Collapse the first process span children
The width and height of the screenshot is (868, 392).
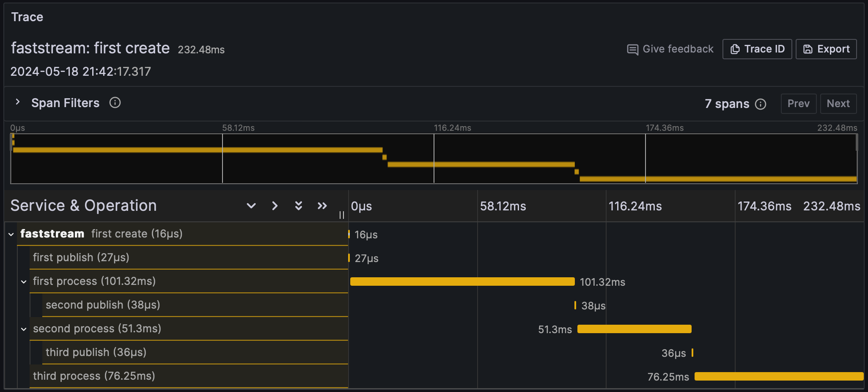(x=24, y=282)
